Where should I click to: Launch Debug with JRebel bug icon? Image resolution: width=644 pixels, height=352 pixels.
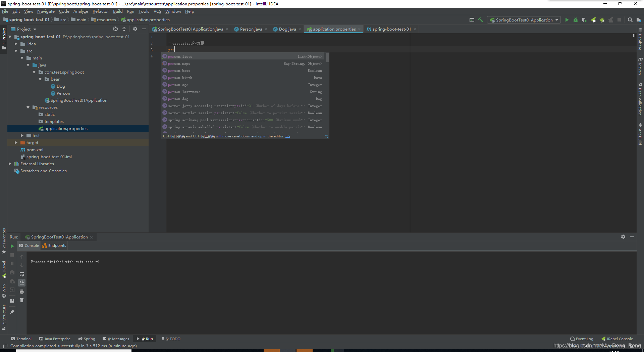point(602,20)
